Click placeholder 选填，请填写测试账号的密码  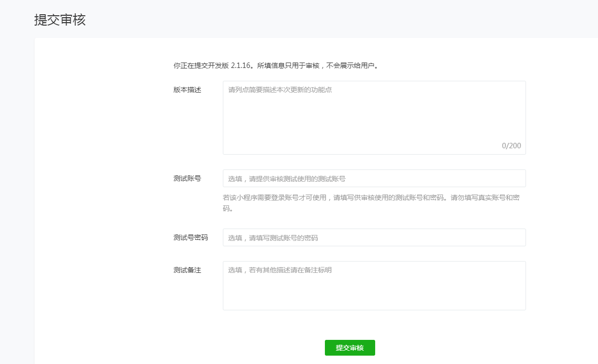(x=273, y=238)
